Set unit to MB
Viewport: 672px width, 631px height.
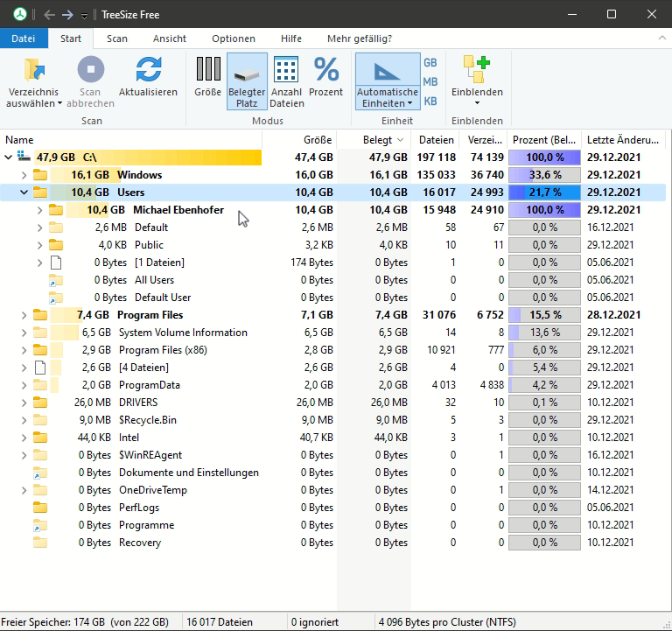coord(430,82)
